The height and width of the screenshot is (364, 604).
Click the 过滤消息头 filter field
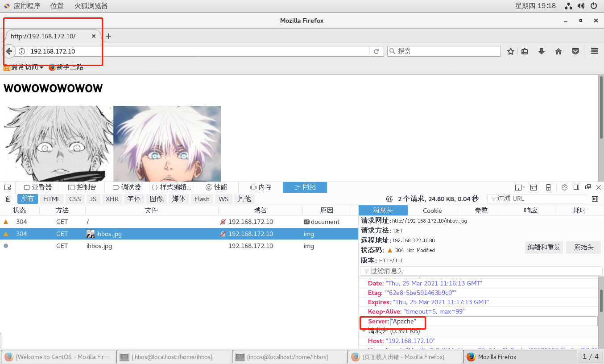[x=481, y=271]
